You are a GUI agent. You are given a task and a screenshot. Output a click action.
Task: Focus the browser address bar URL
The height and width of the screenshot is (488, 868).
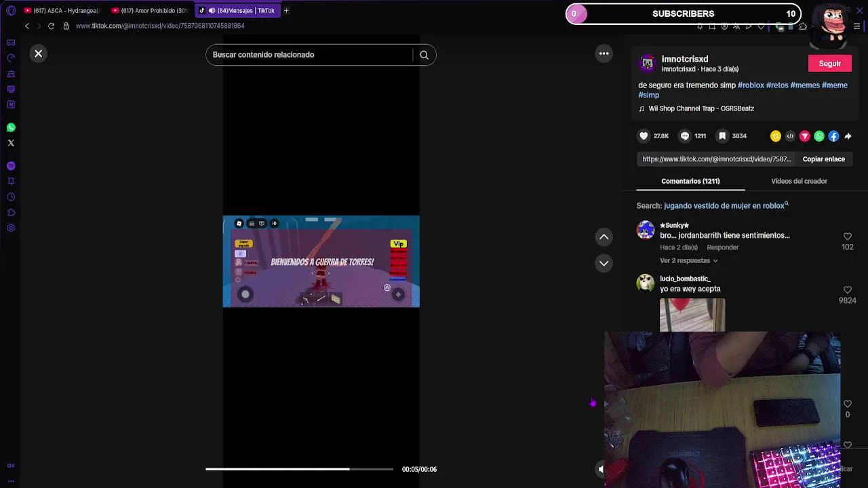160,26
